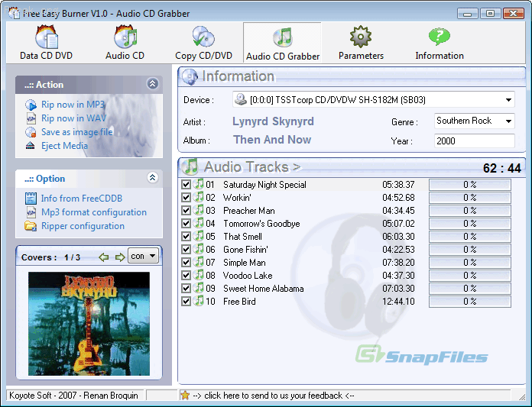
Task: Click Save as image file link
Action: tap(77, 132)
